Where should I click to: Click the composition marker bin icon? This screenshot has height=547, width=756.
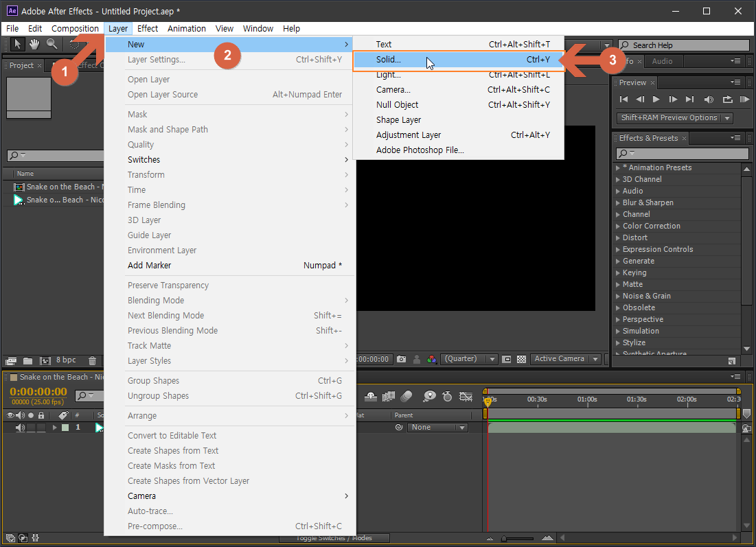coord(746,414)
